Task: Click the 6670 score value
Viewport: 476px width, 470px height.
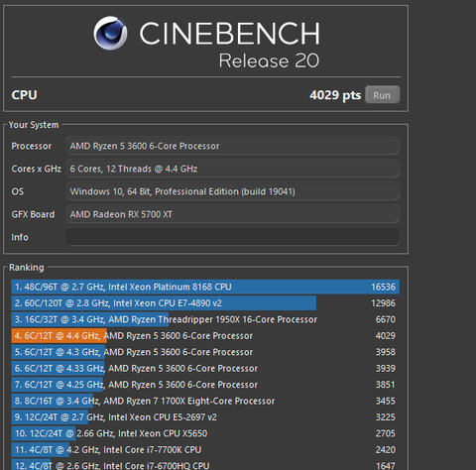Action: click(386, 319)
